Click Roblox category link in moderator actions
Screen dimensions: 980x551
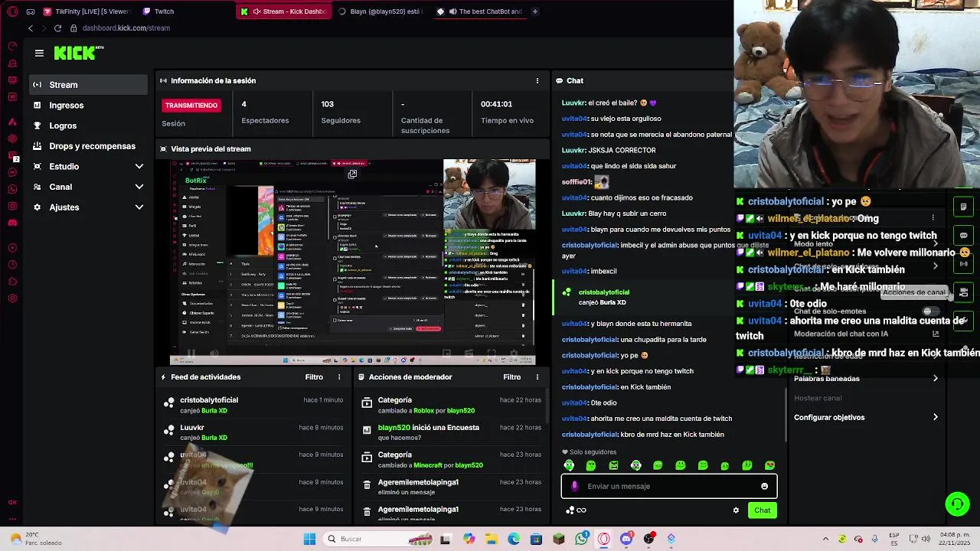(423, 411)
